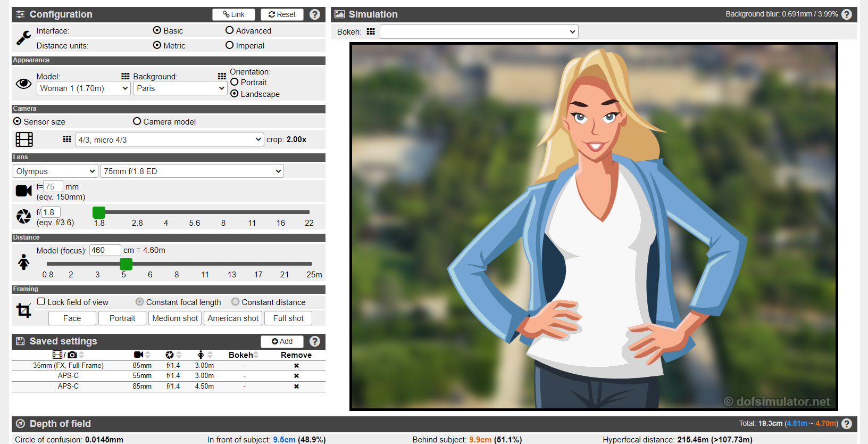Choose Imperial distance units
Screen dimensions: 868x444
point(229,45)
